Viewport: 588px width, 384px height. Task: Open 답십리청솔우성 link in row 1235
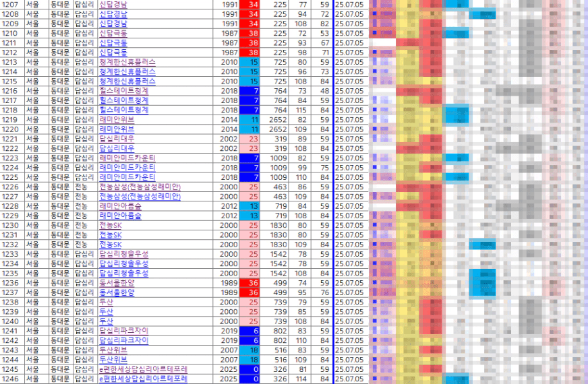(124, 274)
